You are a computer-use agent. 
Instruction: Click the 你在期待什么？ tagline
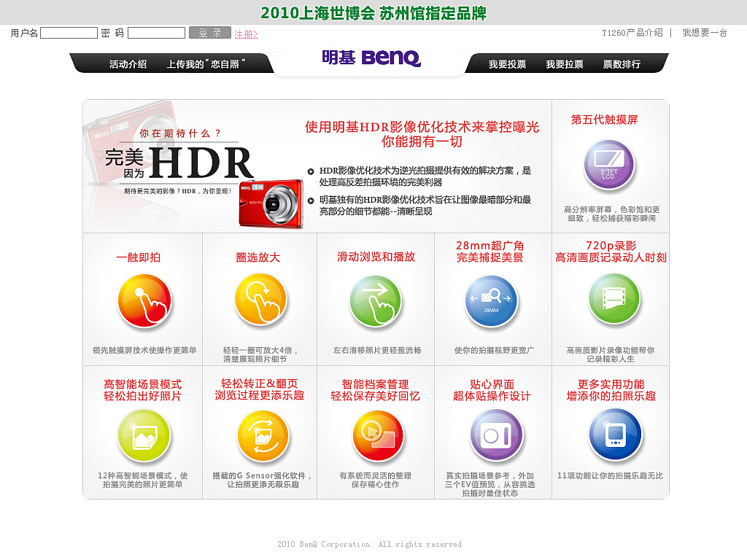[181, 133]
